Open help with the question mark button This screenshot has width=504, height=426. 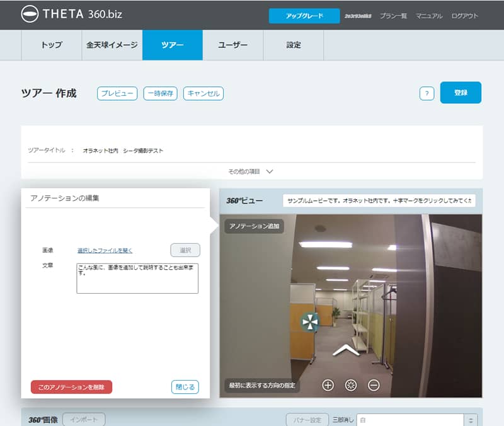pos(427,93)
